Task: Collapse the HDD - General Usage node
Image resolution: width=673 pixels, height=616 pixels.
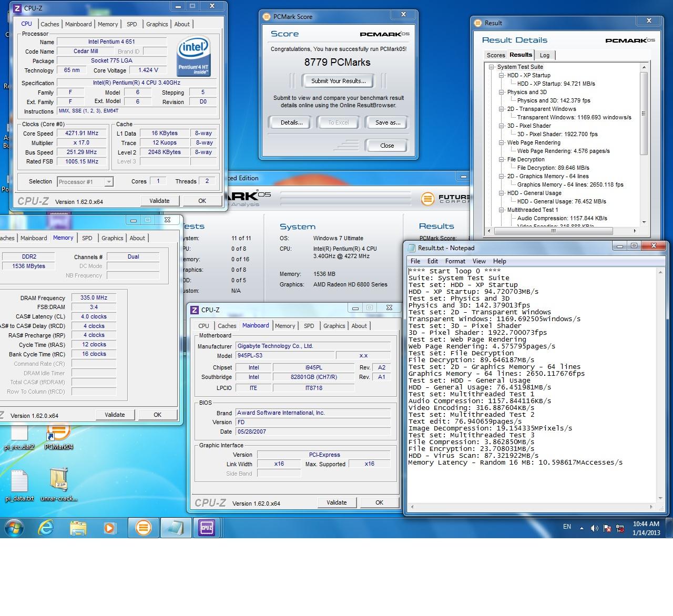Action: click(x=502, y=193)
